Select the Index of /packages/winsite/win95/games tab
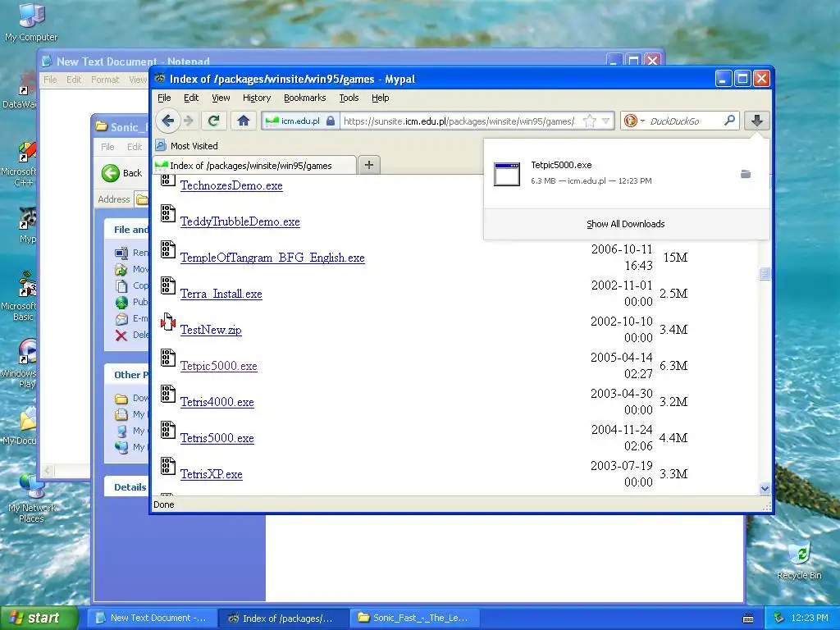Viewport: 840px width, 630px height. (254, 166)
